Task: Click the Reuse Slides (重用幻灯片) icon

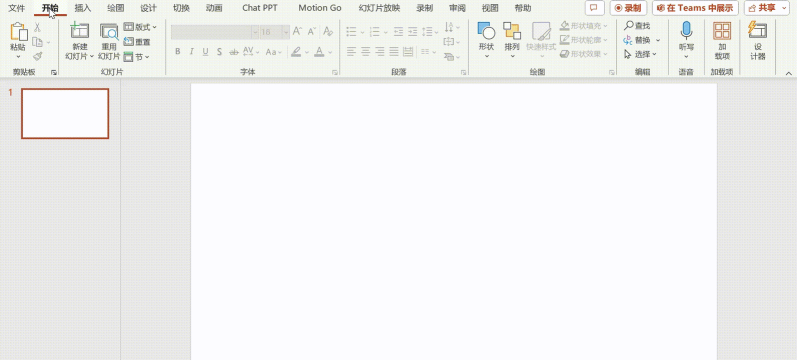Action: coord(109,32)
